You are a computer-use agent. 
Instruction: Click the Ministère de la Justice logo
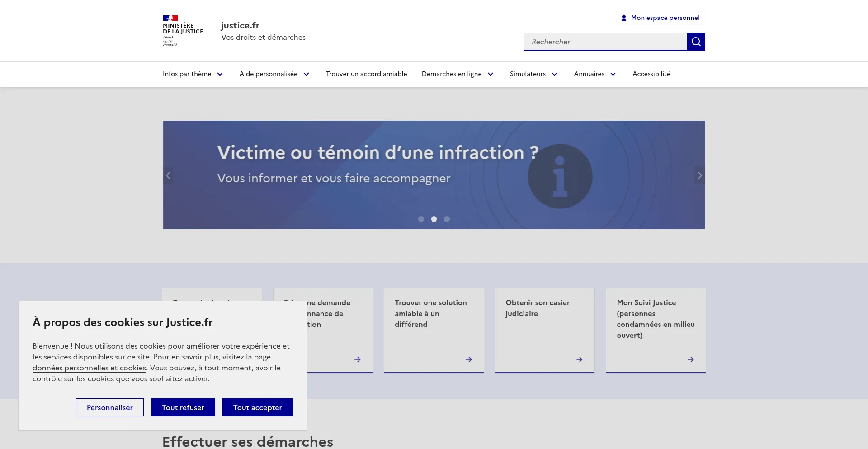pyautogui.click(x=183, y=31)
